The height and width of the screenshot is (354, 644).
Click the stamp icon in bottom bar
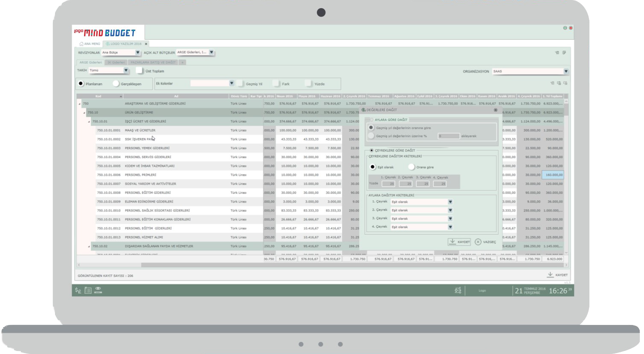click(98, 290)
